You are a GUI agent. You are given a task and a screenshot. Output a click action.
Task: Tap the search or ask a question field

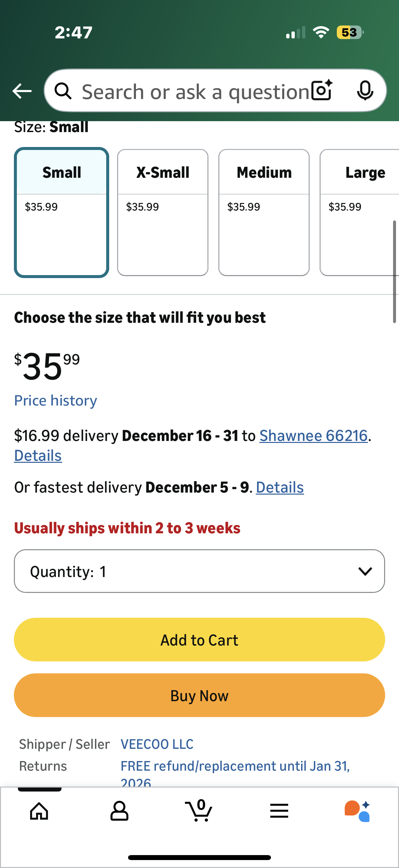[195, 92]
